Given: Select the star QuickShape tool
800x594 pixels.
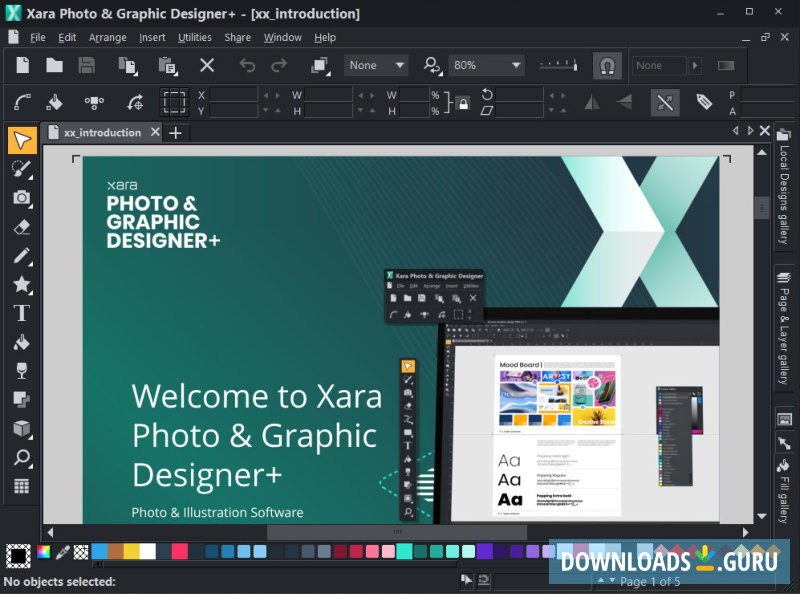Looking at the screenshot, I should [22, 284].
